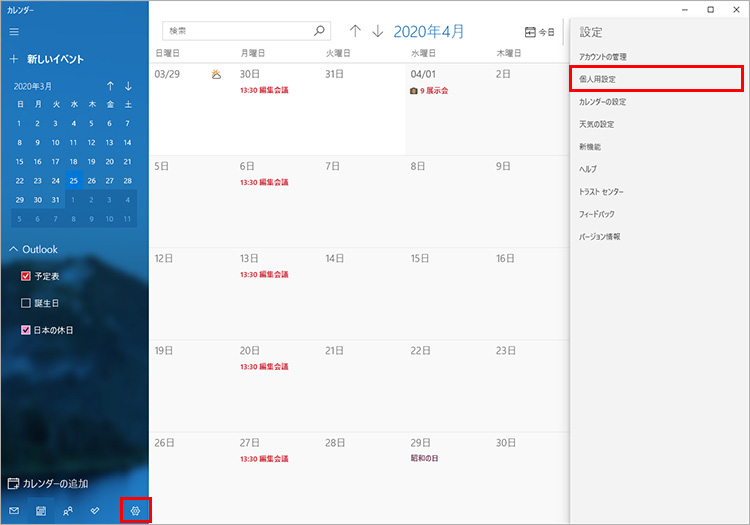750x525 pixels.
Task: Open the 13:30 編集会議 event on 13日
Action: tap(264, 274)
